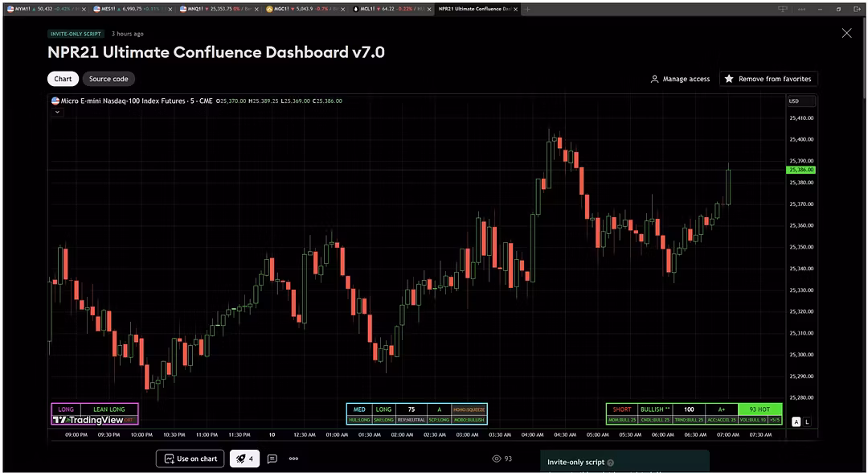Switch to the MGC1! browser tab

pyautogui.click(x=305, y=9)
